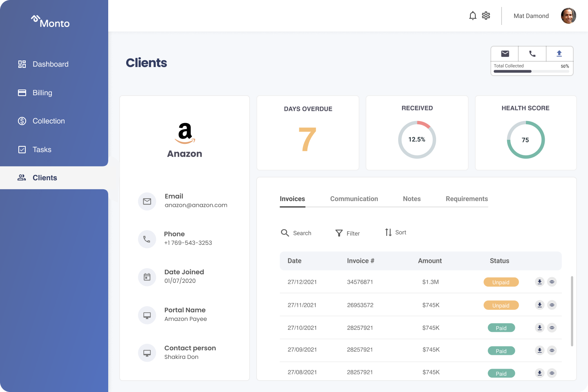588x392 pixels.
Task: Click the Total Collected progress bar
Action: (531, 72)
